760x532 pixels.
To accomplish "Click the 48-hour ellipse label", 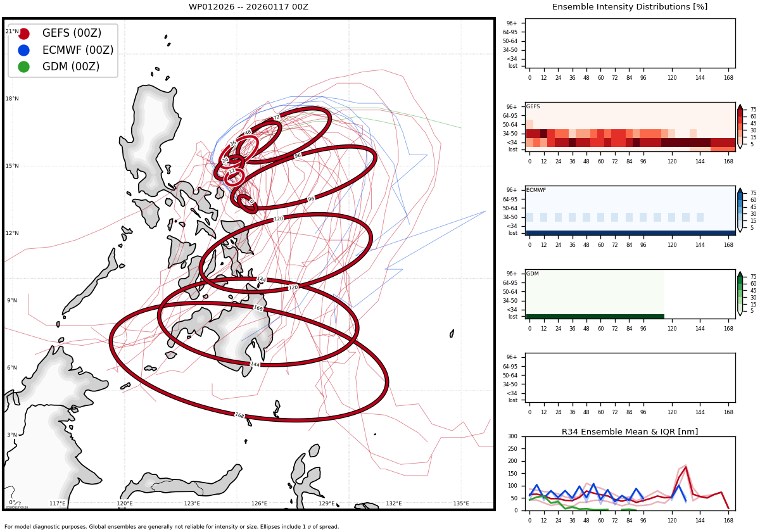I will pos(248,132).
